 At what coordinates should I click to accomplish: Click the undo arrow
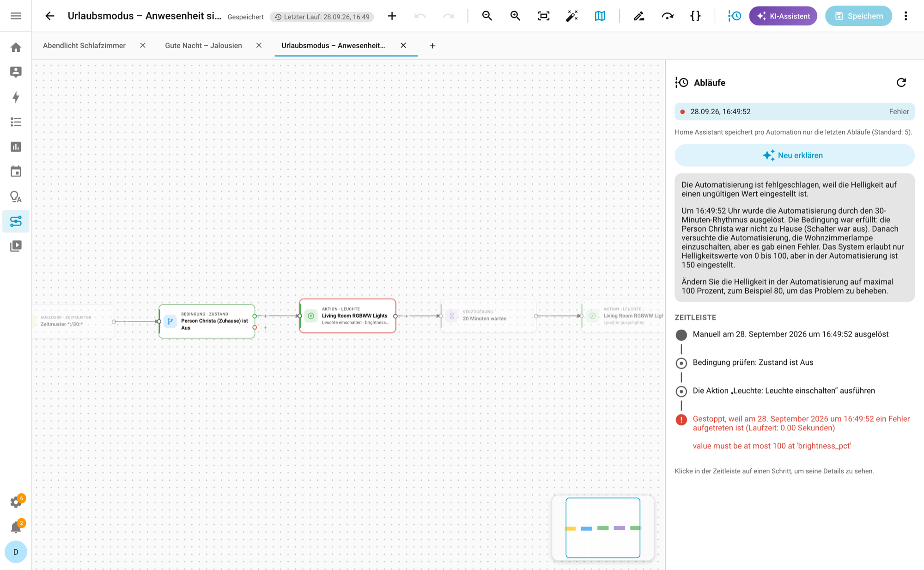click(x=420, y=16)
